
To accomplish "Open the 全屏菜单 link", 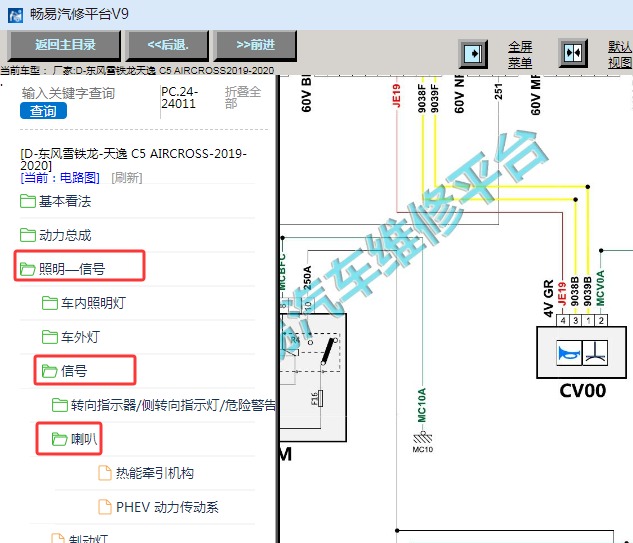I will click(x=520, y=55).
